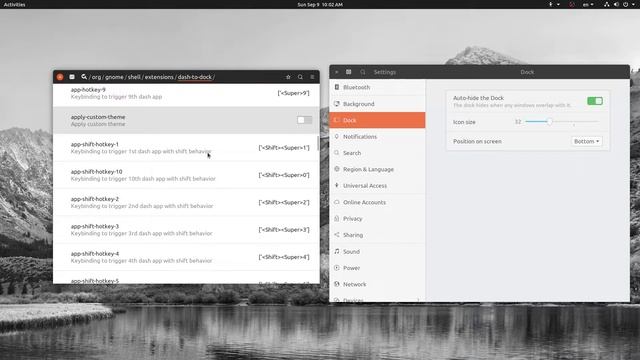
Task: Open the dconf editor hamburger menu
Action: pyautogui.click(x=312, y=77)
